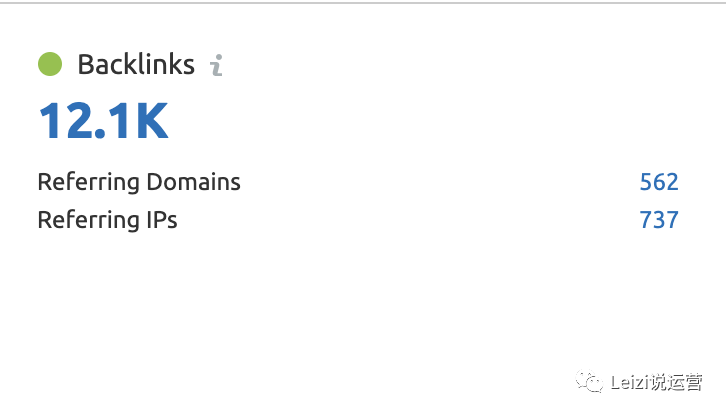The height and width of the screenshot is (414, 726).
Task: Open the 12.1K backlinks total
Action: [x=103, y=121]
